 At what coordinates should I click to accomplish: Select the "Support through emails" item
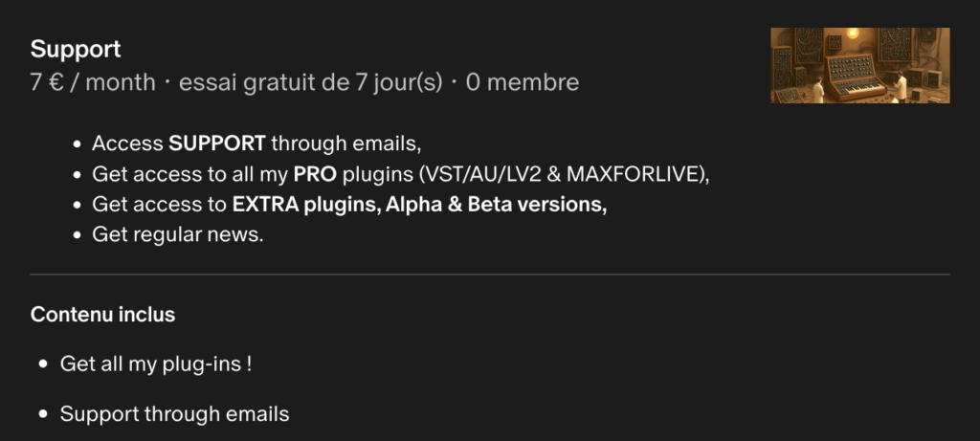tap(174, 414)
